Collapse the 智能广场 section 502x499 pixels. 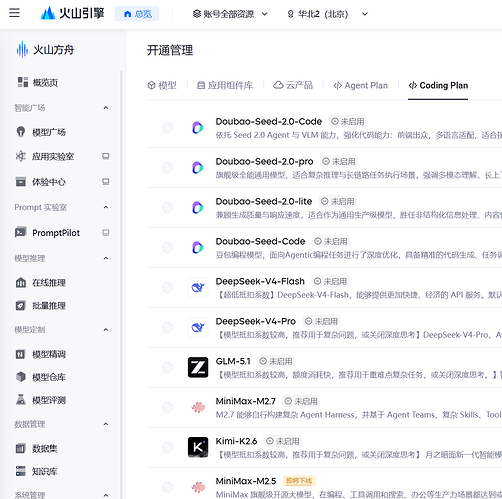click(x=106, y=108)
